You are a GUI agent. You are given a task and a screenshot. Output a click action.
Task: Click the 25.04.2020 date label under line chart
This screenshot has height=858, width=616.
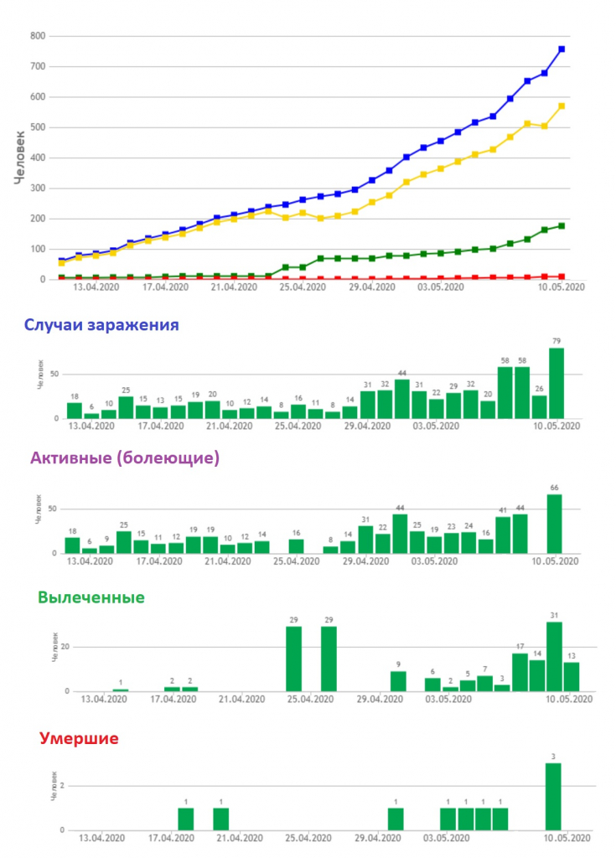click(303, 287)
